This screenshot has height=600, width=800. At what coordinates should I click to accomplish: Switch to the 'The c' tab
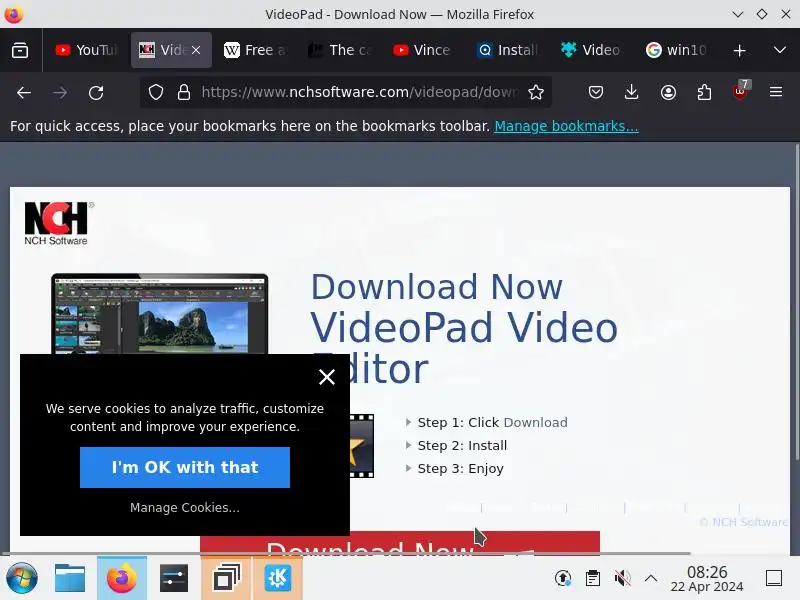tap(339, 50)
